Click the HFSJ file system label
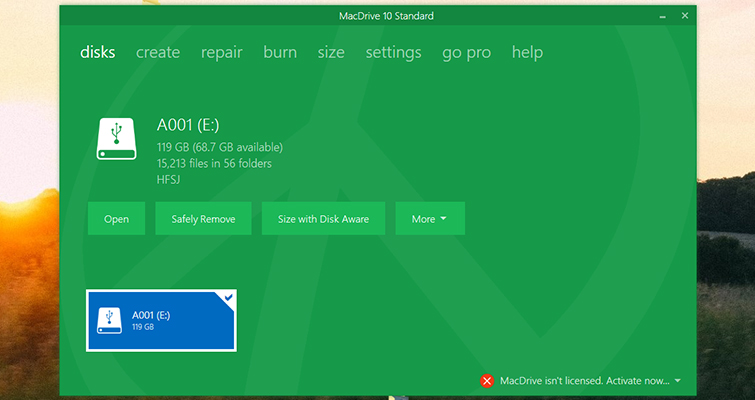 (169, 180)
